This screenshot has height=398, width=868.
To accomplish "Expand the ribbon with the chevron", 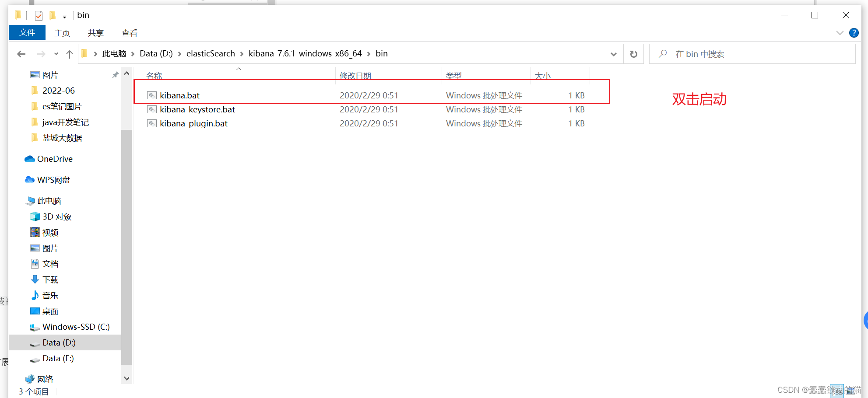I will click(840, 33).
